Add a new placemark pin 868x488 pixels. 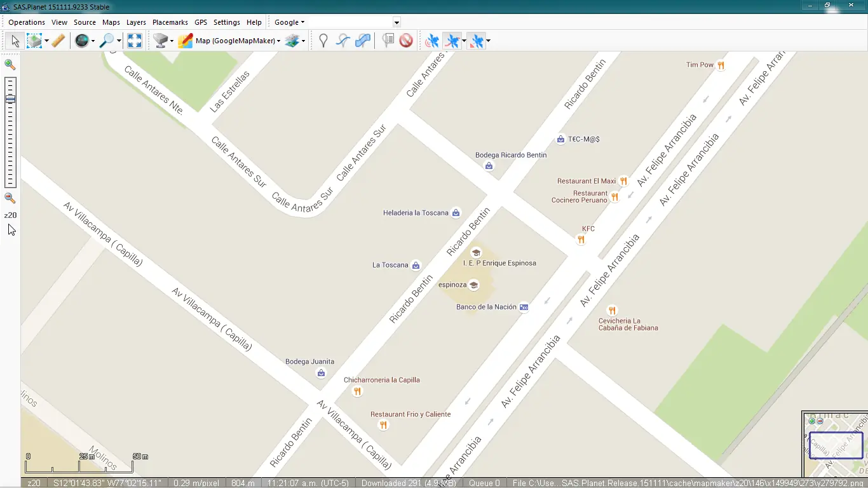click(323, 41)
